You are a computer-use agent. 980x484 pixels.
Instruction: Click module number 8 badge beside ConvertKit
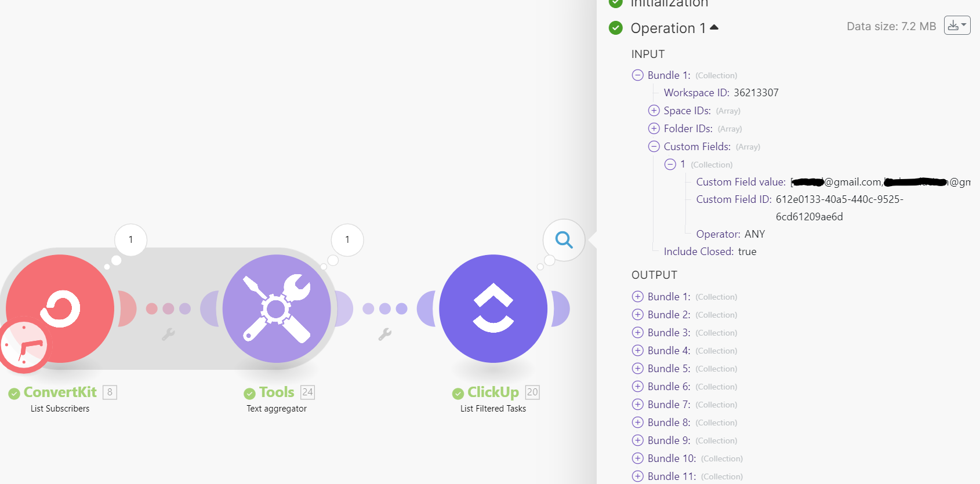(x=110, y=392)
